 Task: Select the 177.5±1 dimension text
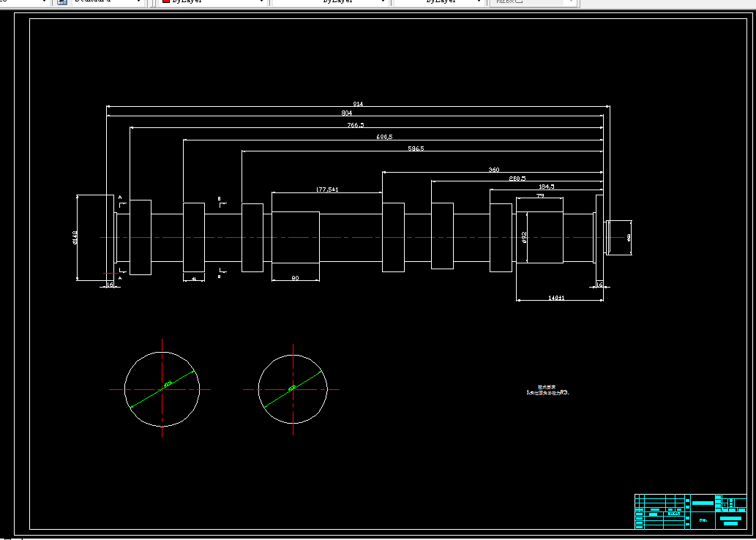click(327, 190)
